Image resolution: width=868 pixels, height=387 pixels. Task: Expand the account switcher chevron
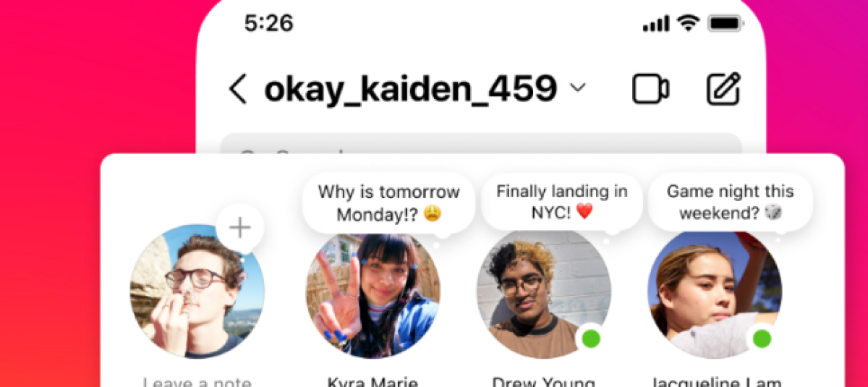tap(577, 89)
